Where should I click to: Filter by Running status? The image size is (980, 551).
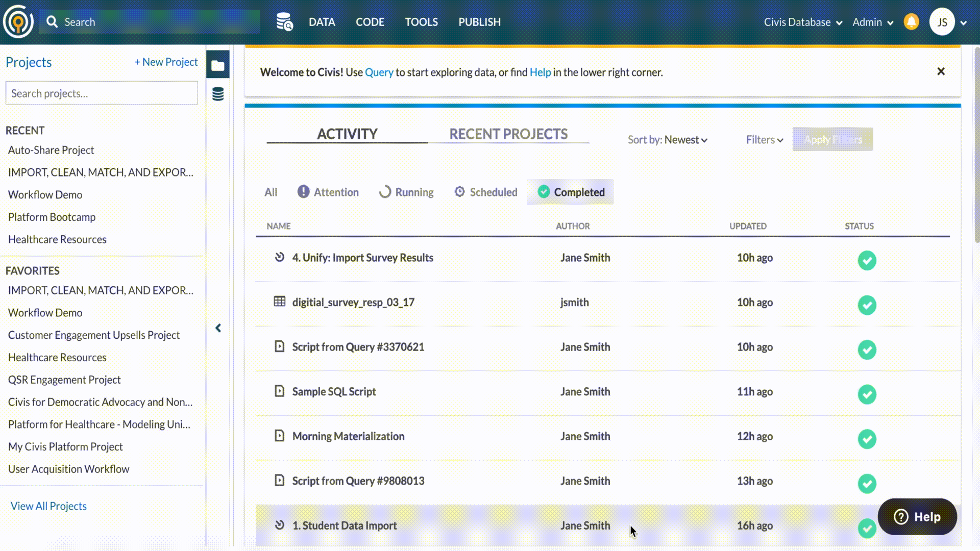click(x=406, y=192)
